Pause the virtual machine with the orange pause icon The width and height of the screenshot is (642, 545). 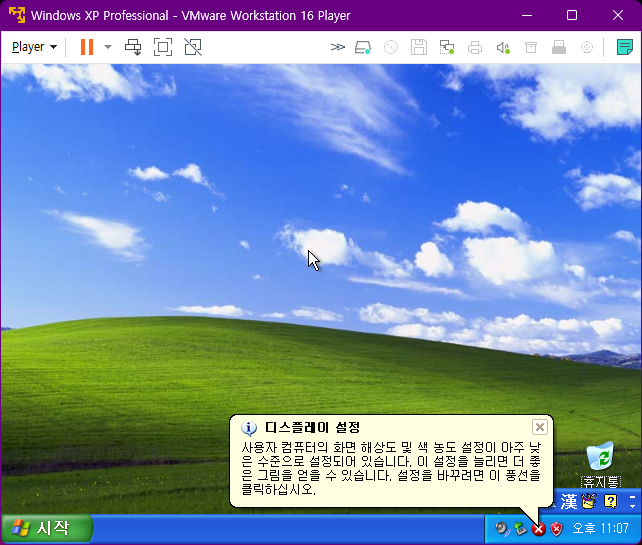pos(87,47)
